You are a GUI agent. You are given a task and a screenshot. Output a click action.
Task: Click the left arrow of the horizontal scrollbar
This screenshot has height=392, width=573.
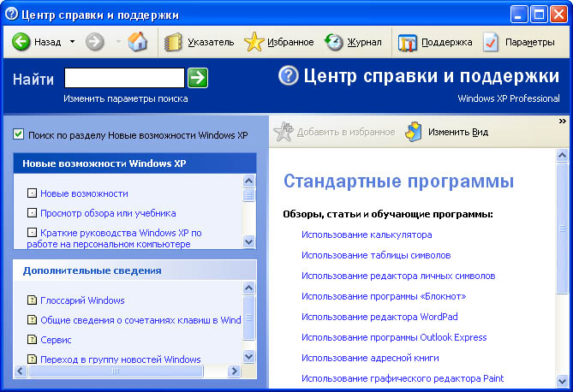tap(21, 371)
